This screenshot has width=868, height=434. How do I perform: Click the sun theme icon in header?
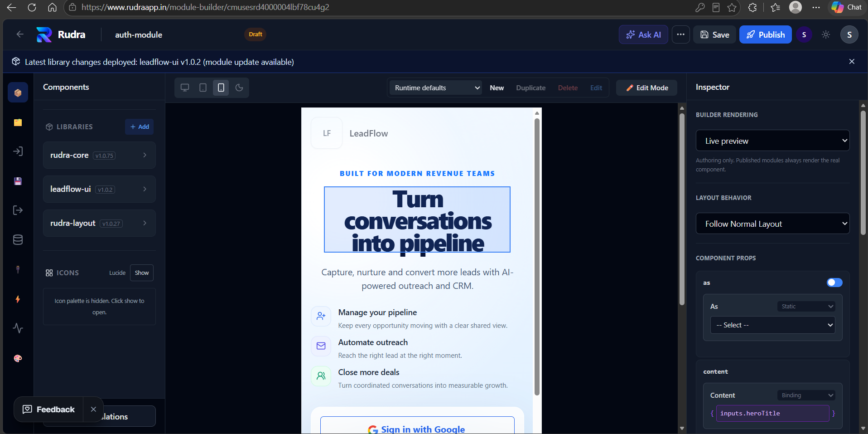click(x=826, y=34)
